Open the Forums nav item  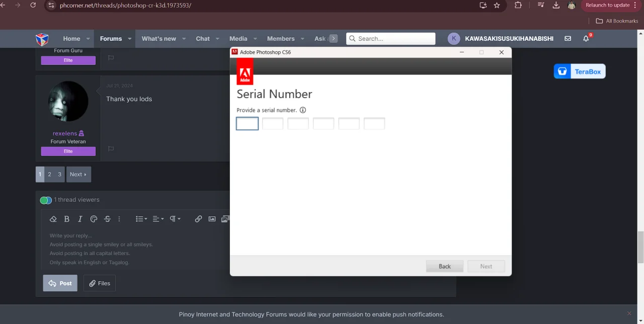(111, 39)
